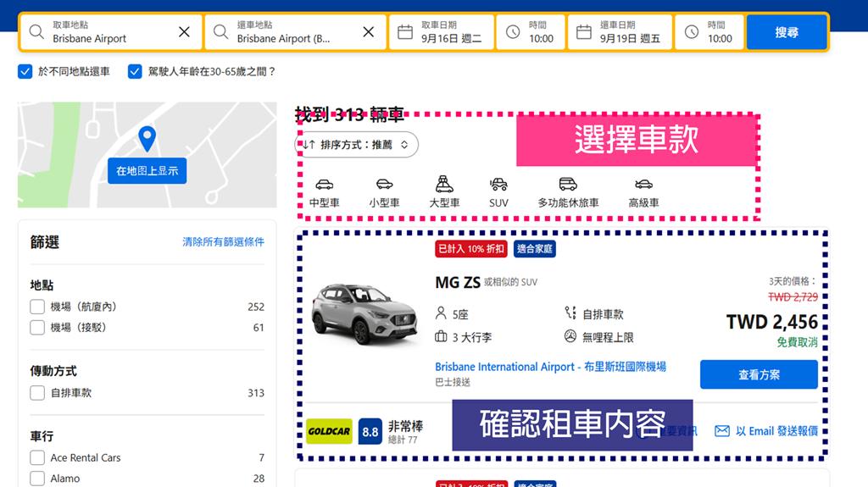The image size is (868, 487).
Task: Check the Alamo supplier filter
Action: point(37,479)
